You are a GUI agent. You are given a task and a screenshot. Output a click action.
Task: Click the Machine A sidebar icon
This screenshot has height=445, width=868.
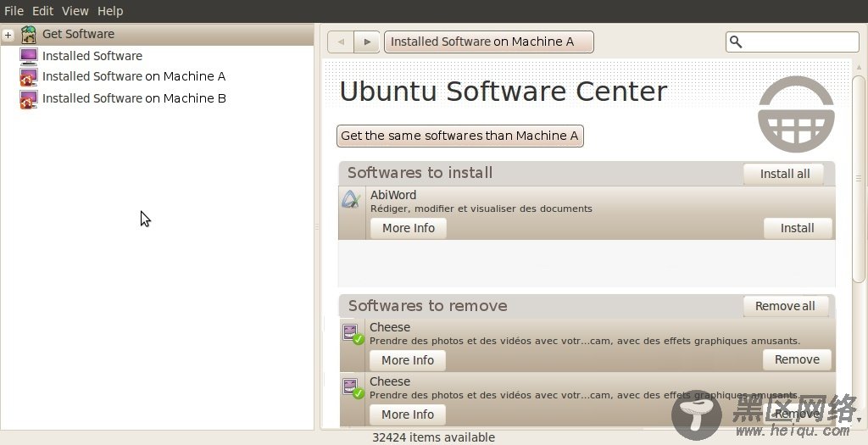point(28,77)
